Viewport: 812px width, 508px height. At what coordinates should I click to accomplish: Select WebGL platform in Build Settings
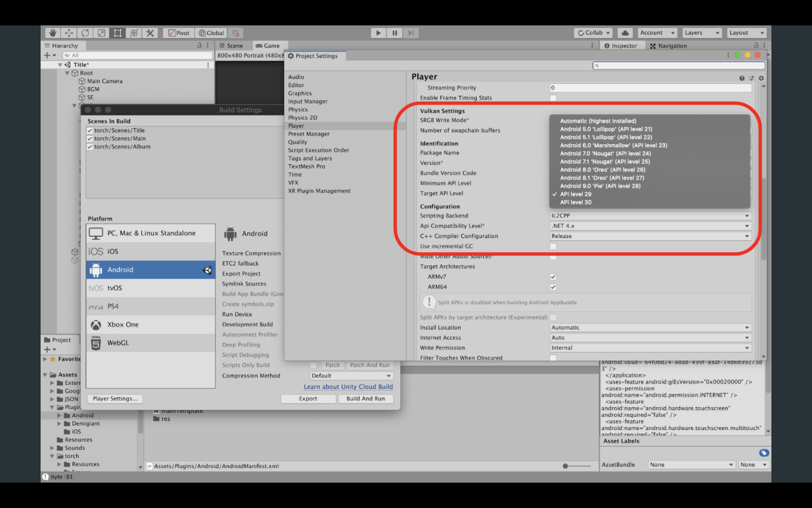pyautogui.click(x=151, y=343)
